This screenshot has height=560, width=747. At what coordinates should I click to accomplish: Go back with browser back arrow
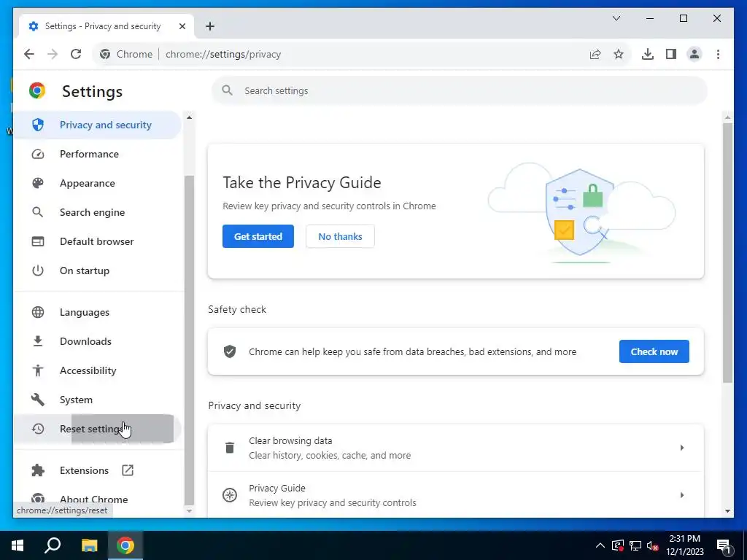click(x=29, y=54)
